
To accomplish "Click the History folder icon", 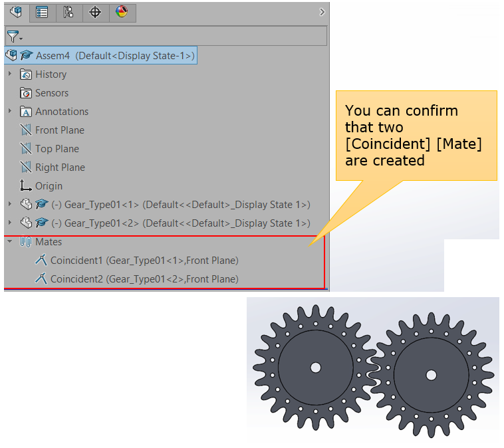I will point(26,74).
